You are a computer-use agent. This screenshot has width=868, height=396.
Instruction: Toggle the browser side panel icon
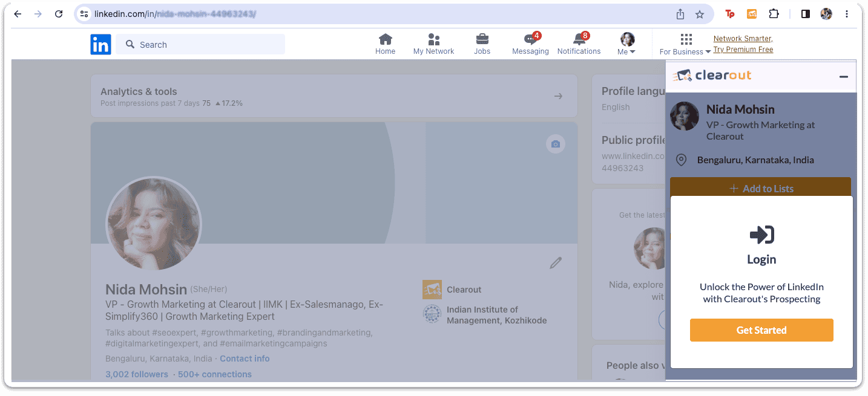point(806,14)
